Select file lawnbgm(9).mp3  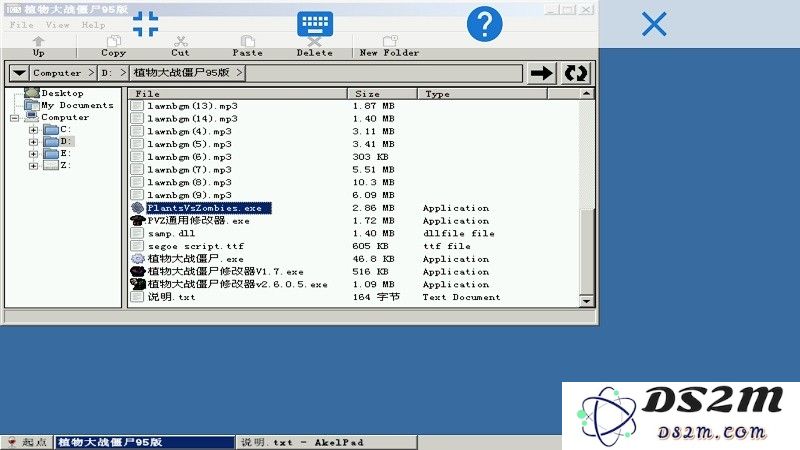click(189, 195)
